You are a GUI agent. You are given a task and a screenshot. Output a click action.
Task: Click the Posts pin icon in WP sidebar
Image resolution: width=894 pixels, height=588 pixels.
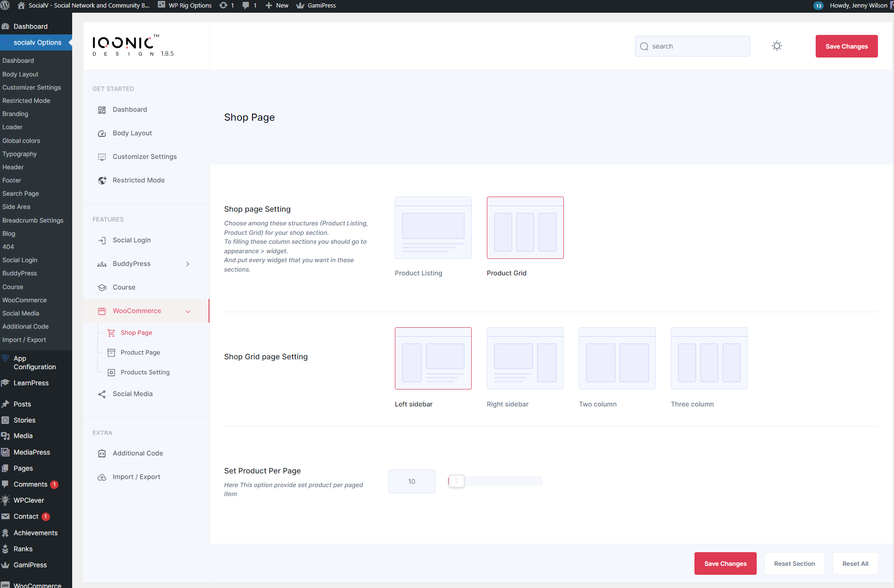click(x=5, y=404)
